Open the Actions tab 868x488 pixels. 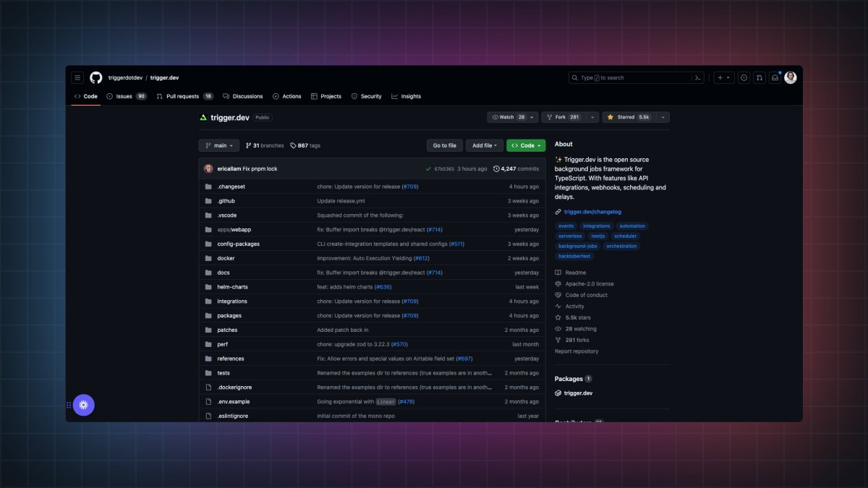coord(287,96)
